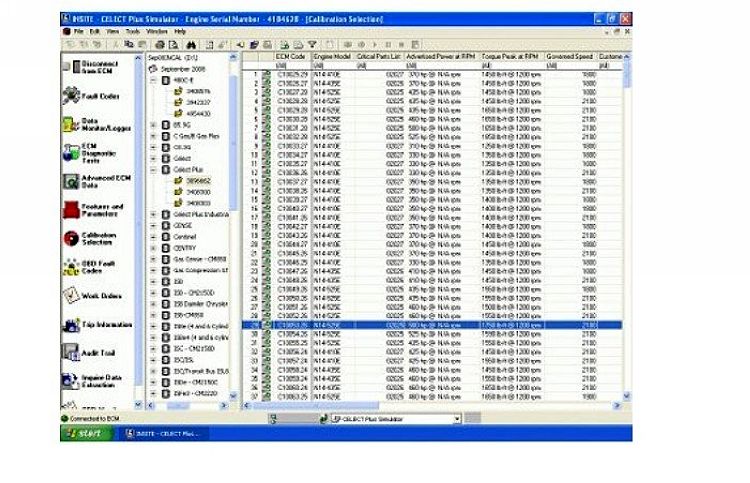This screenshot has width=750, height=483.
Task: Open Features and Parameters
Action: point(93,210)
